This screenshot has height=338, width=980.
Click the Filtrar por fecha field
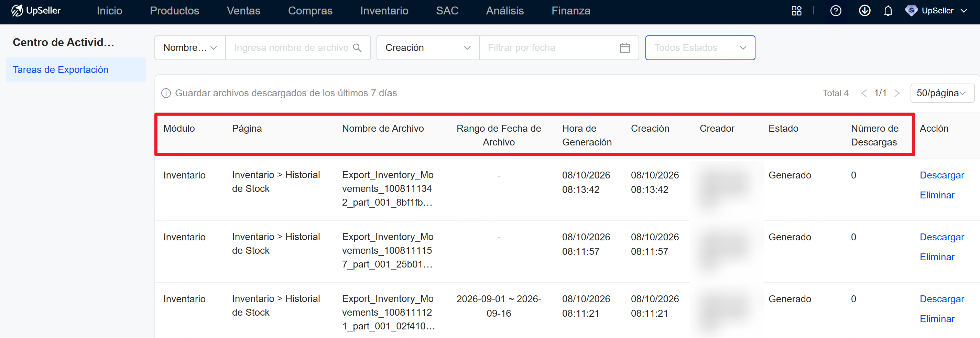click(558, 47)
